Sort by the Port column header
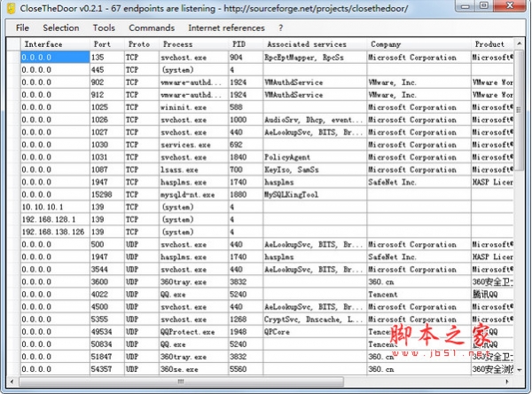The height and width of the screenshot is (394, 532). point(102,43)
